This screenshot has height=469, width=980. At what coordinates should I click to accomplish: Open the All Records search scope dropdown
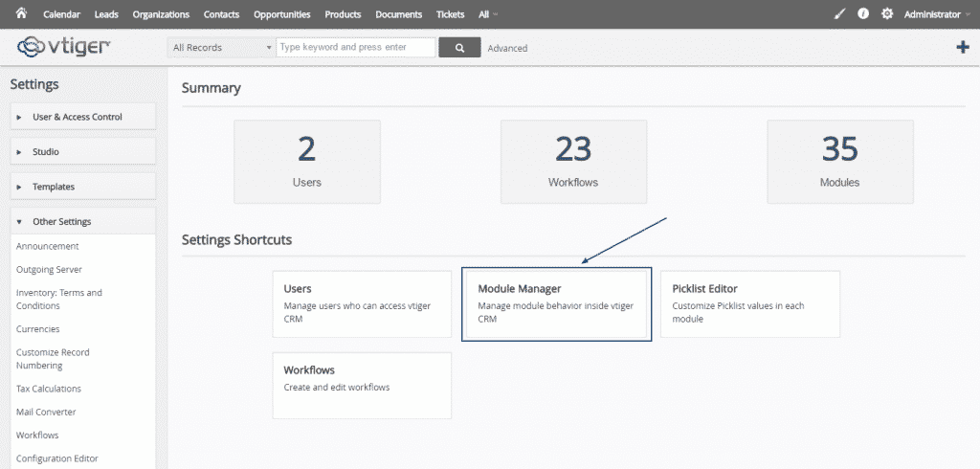click(x=221, y=48)
